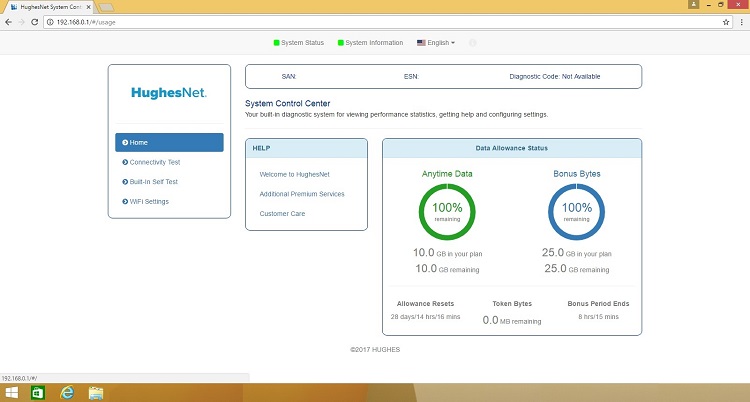Open a new browser tab
Screen dimensions: 750x402
tap(106, 7)
